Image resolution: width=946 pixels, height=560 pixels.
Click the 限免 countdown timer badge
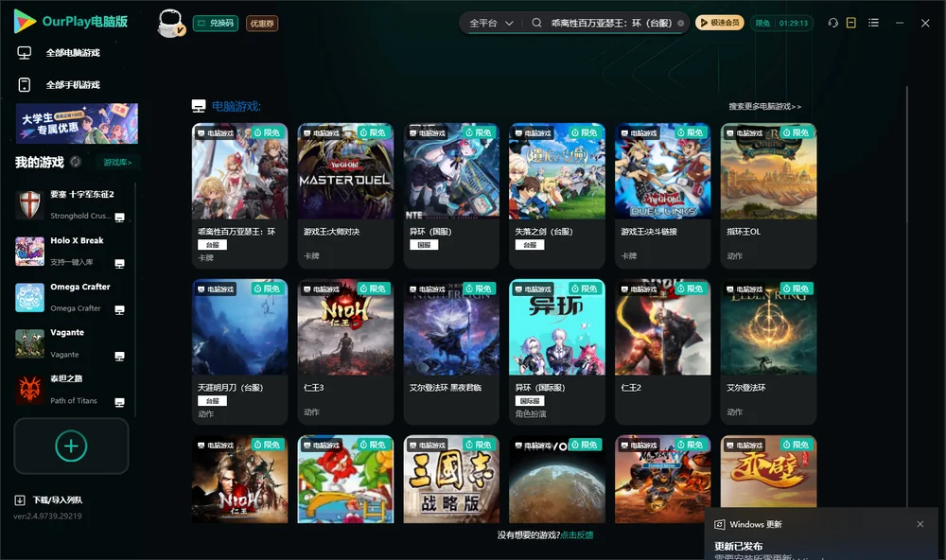[781, 23]
